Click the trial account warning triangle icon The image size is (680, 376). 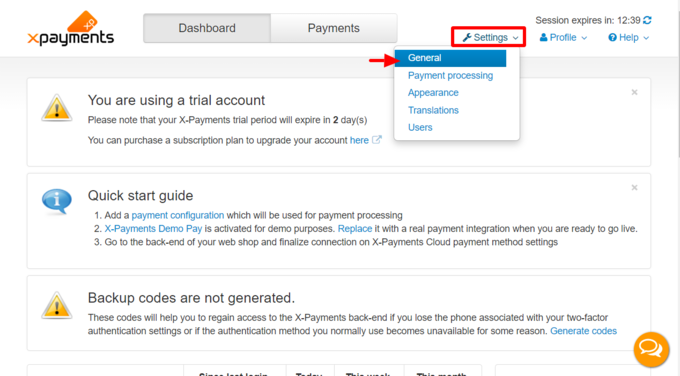coord(57,108)
